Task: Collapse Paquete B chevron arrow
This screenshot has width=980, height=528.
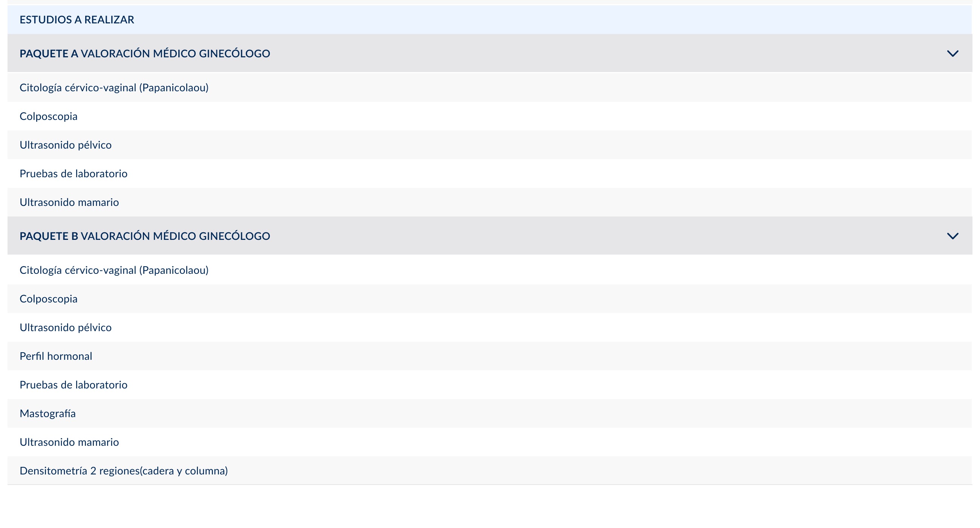Action: click(952, 236)
